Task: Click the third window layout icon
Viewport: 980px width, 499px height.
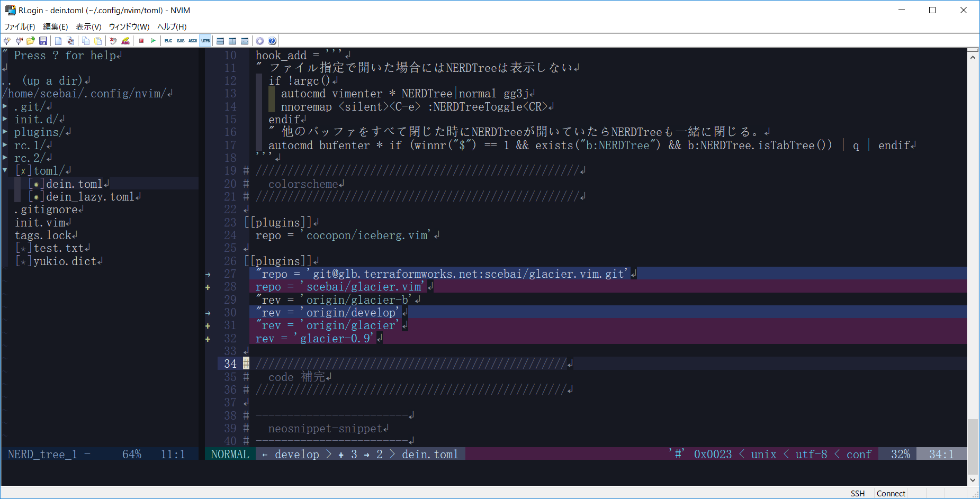Action: click(x=245, y=41)
